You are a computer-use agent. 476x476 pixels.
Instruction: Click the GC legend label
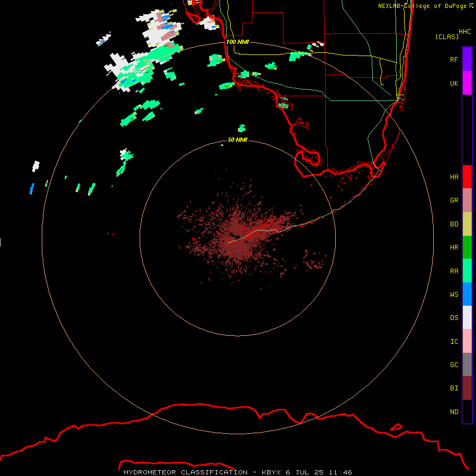[454, 365]
